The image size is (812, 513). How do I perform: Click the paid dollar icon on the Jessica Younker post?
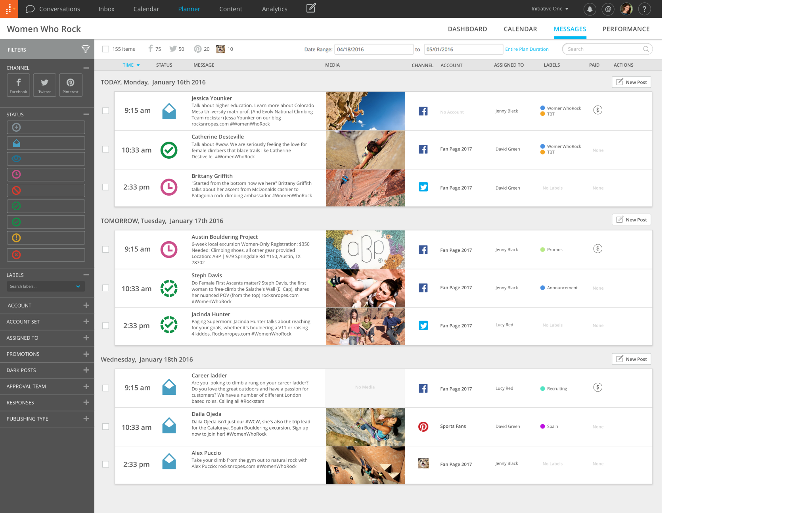(x=598, y=110)
